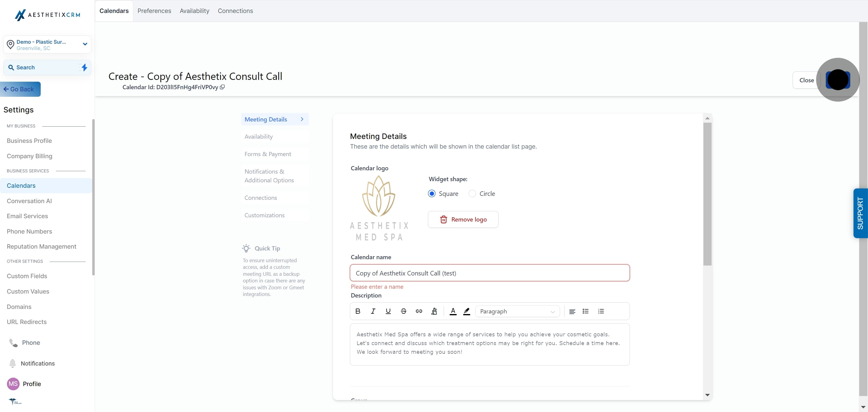The width and height of the screenshot is (868, 412).
Task: Copy the Calendar Id to clipboard
Action: [x=222, y=87]
